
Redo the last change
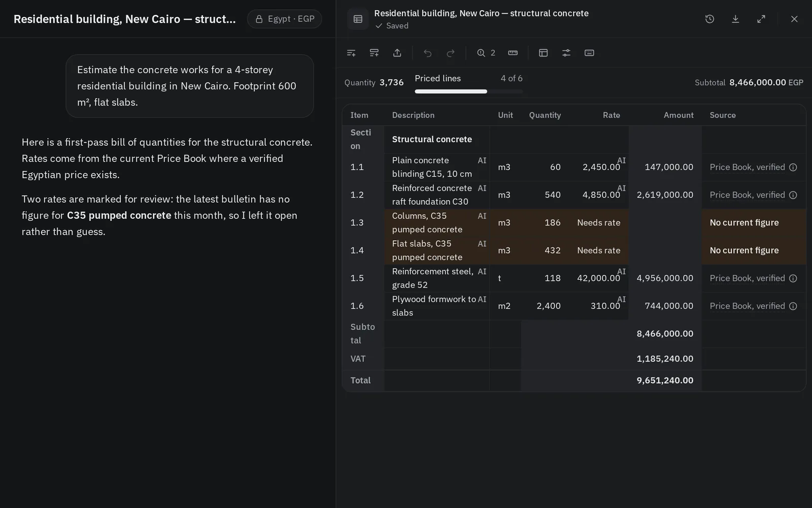pos(451,53)
